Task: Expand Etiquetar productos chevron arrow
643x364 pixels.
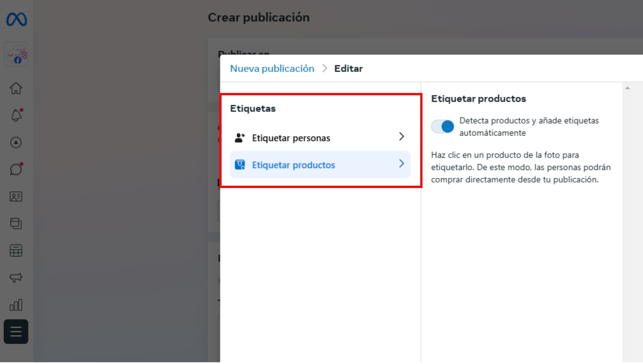Action: pyautogui.click(x=401, y=164)
